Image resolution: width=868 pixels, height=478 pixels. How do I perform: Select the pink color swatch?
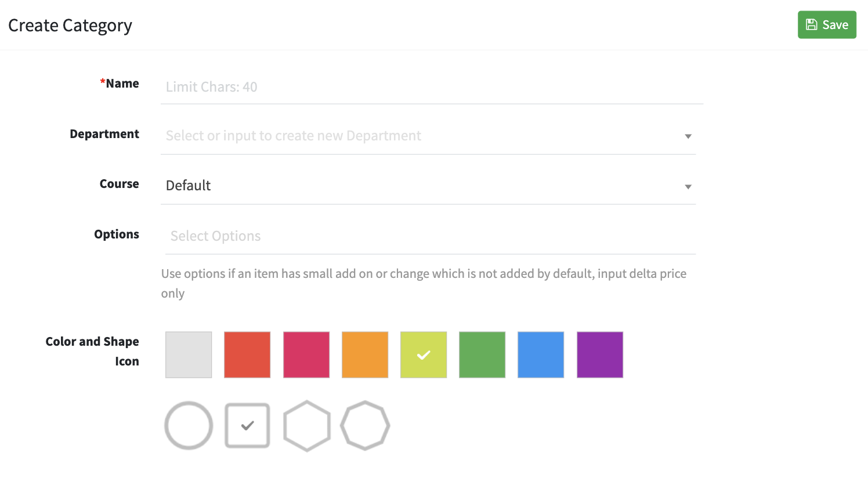[306, 354]
